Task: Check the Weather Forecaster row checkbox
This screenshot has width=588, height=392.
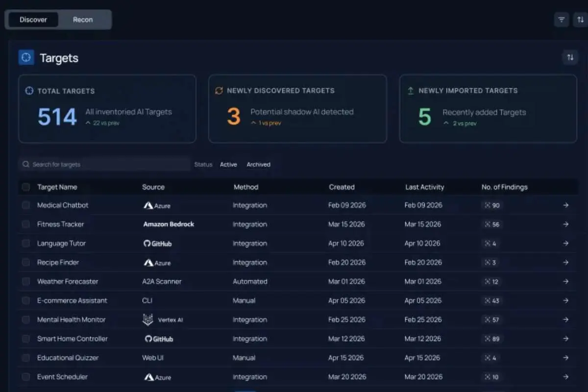Action: (x=26, y=282)
